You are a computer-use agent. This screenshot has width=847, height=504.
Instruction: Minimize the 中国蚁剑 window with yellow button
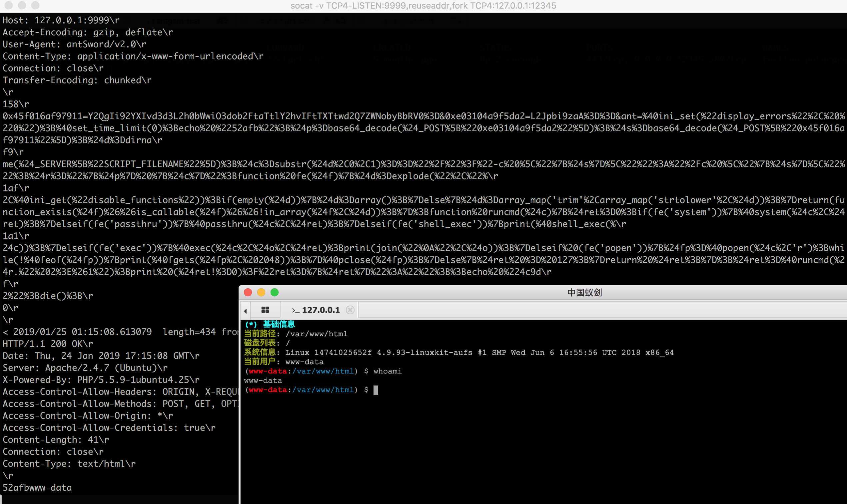(261, 292)
